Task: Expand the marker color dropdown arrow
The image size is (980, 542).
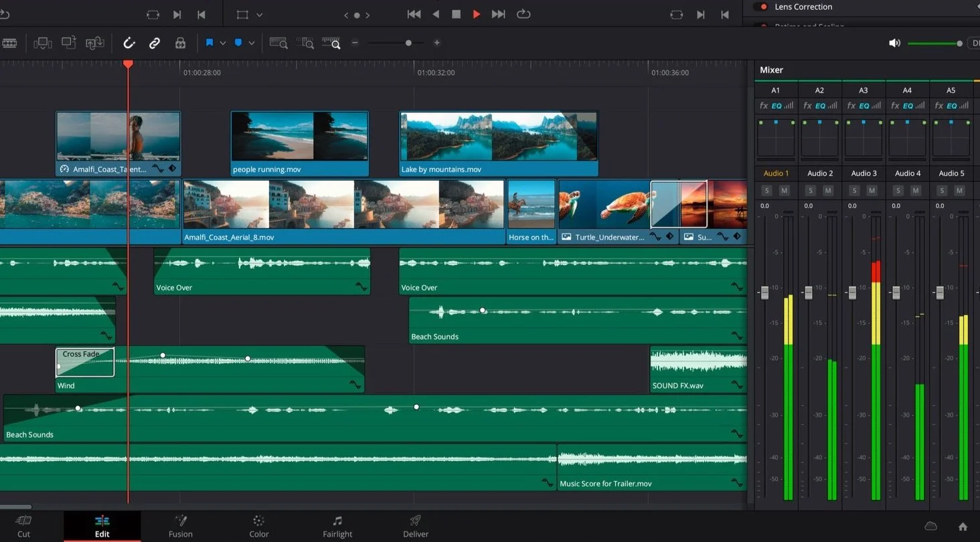Action: click(x=252, y=43)
